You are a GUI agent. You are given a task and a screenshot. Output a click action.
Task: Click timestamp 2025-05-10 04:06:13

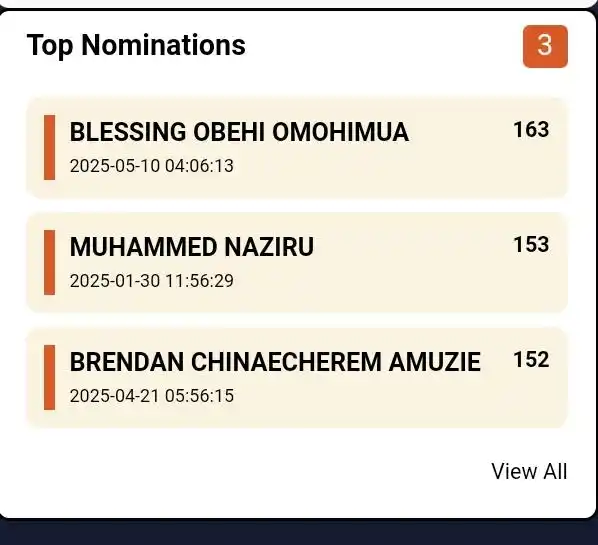(151, 166)
